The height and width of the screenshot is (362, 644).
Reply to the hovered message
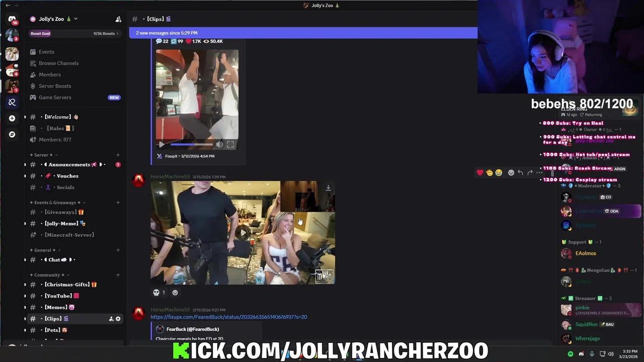click(x=520, y=172)
